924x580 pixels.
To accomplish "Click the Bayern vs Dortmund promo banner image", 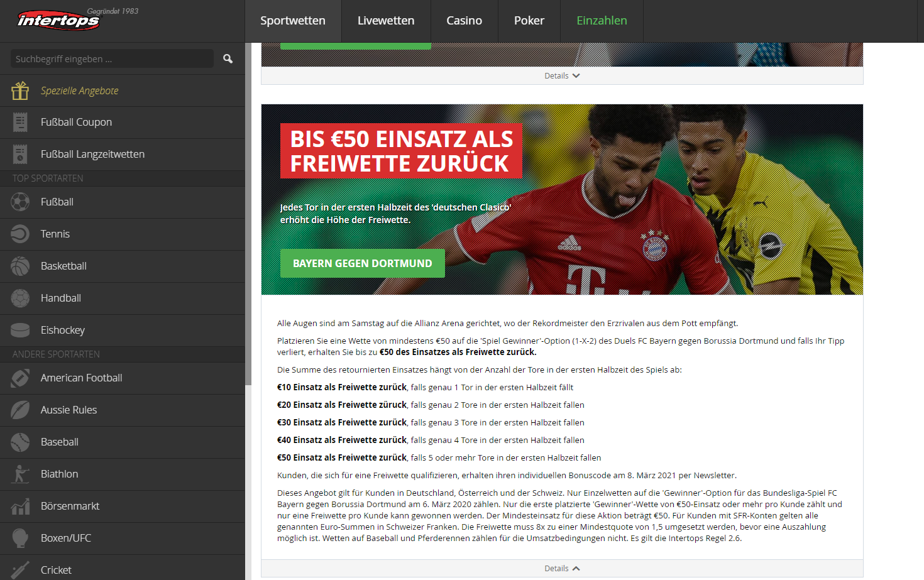I will (562, 199).
